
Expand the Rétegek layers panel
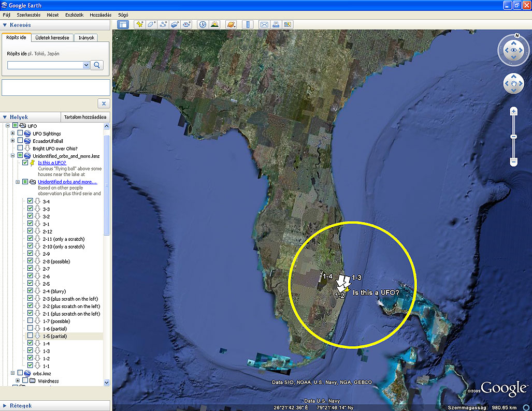(5, 406)
